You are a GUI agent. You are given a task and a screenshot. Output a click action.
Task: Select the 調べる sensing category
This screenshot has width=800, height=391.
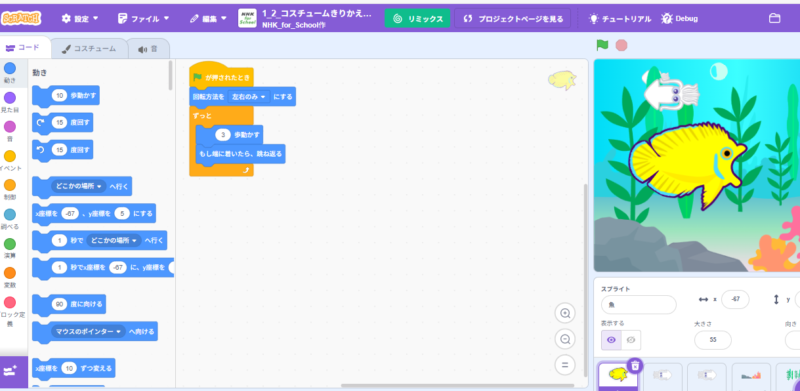pos(10,218)
